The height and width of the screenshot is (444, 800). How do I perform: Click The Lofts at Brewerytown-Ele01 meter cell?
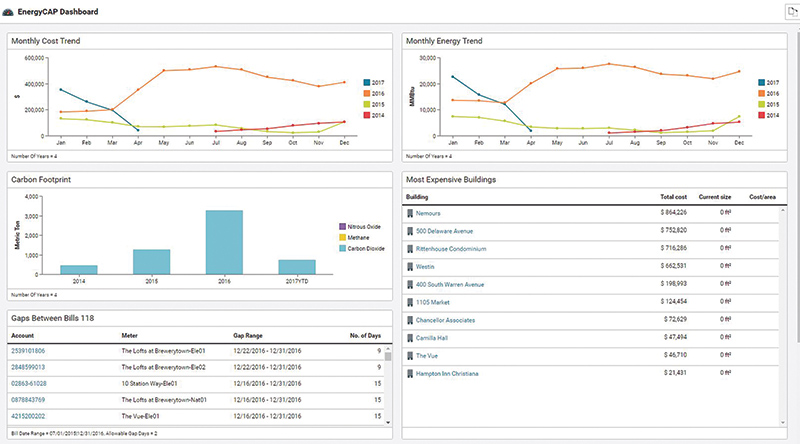click(x=163, y=351)
